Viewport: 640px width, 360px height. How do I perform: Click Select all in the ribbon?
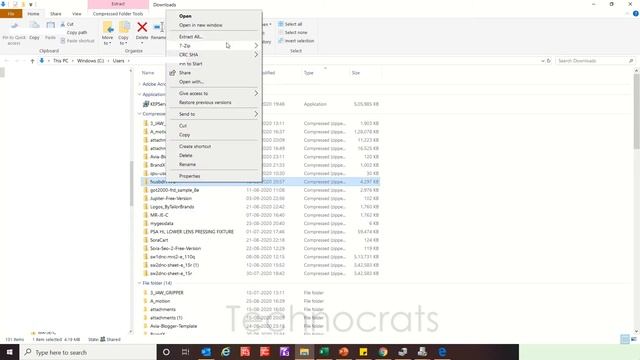click(x=290, y=24)
